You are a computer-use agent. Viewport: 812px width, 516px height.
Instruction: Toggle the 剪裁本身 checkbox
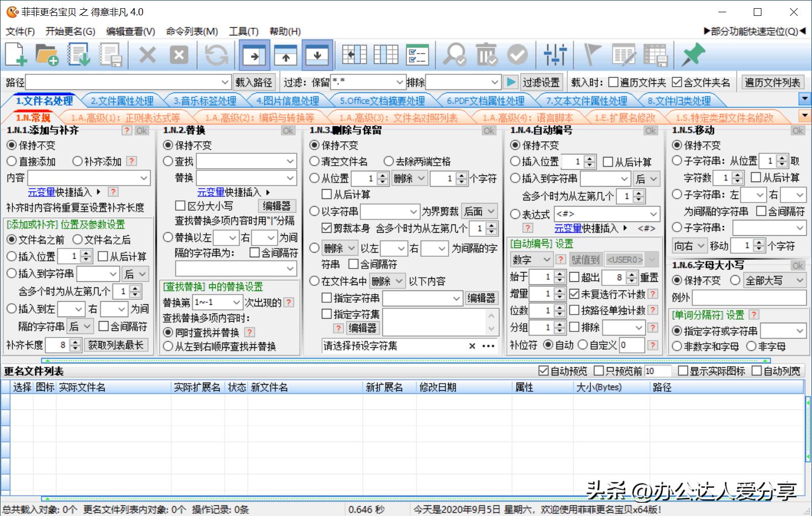[327, 228]
